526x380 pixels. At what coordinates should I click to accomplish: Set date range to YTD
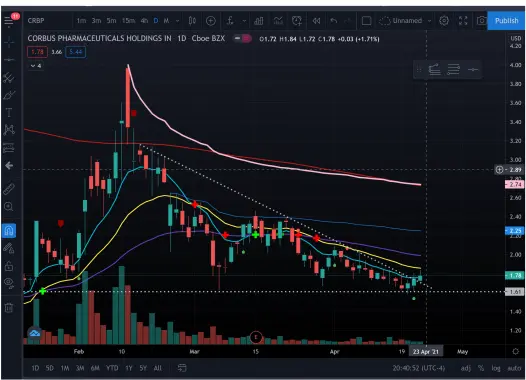pos(112,368)
